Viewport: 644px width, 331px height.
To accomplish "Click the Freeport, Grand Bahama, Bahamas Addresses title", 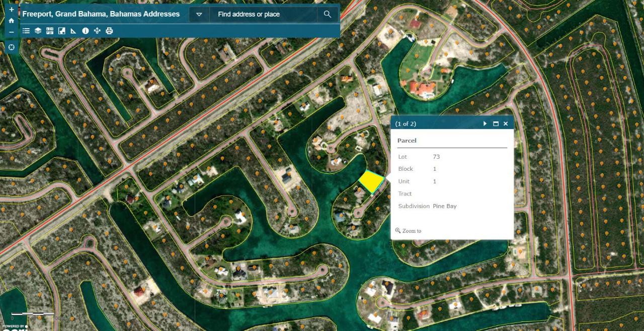I will coord(101,14).
